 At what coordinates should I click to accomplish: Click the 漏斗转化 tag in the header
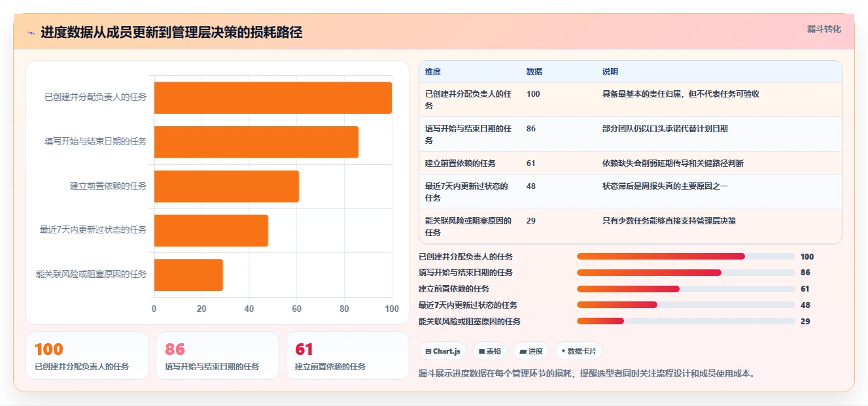tap(824, 29)
